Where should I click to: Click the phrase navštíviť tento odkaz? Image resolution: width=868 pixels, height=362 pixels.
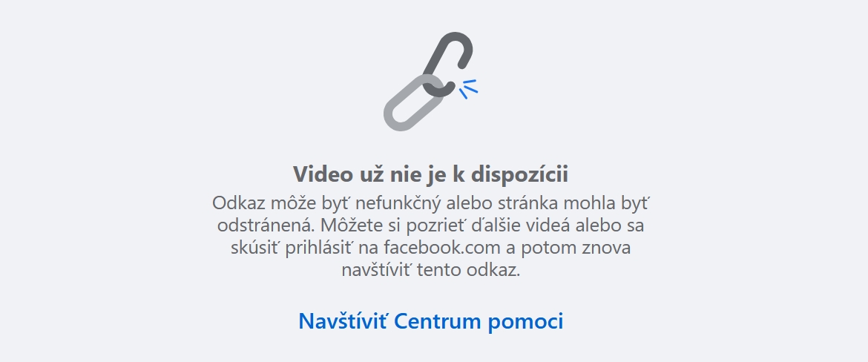pos(431,270)
